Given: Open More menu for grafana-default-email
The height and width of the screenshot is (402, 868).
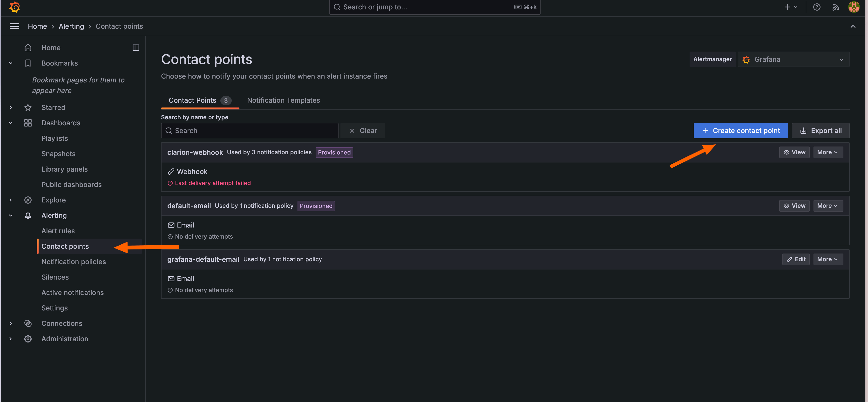Looking at the screenshot, I should [x=828, y=259].
